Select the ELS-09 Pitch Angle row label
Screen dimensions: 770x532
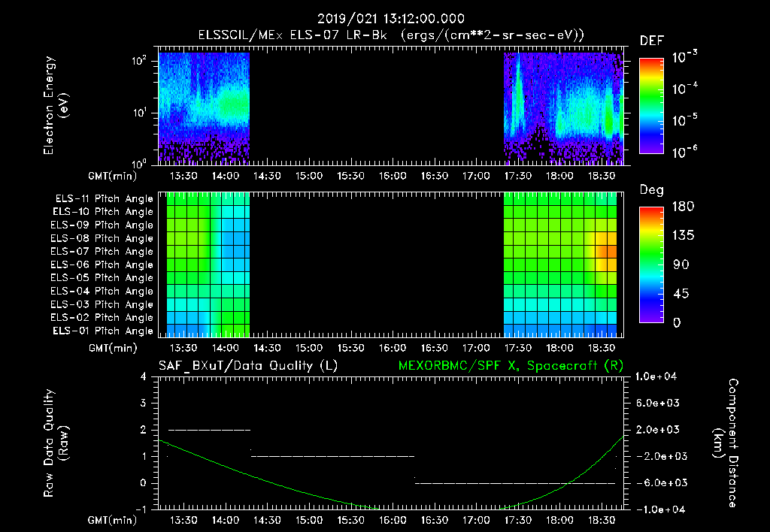click(x=102, y=225)
